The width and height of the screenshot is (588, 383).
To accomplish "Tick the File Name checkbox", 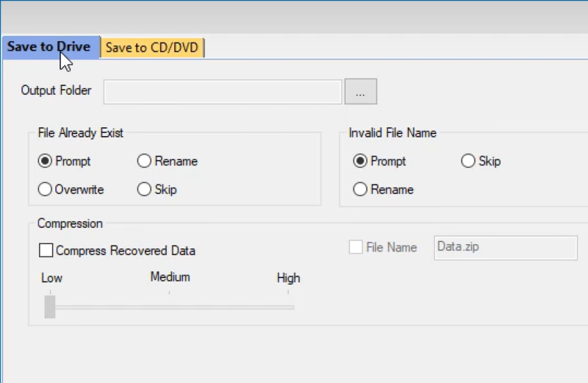I will (x=356, y=247).
